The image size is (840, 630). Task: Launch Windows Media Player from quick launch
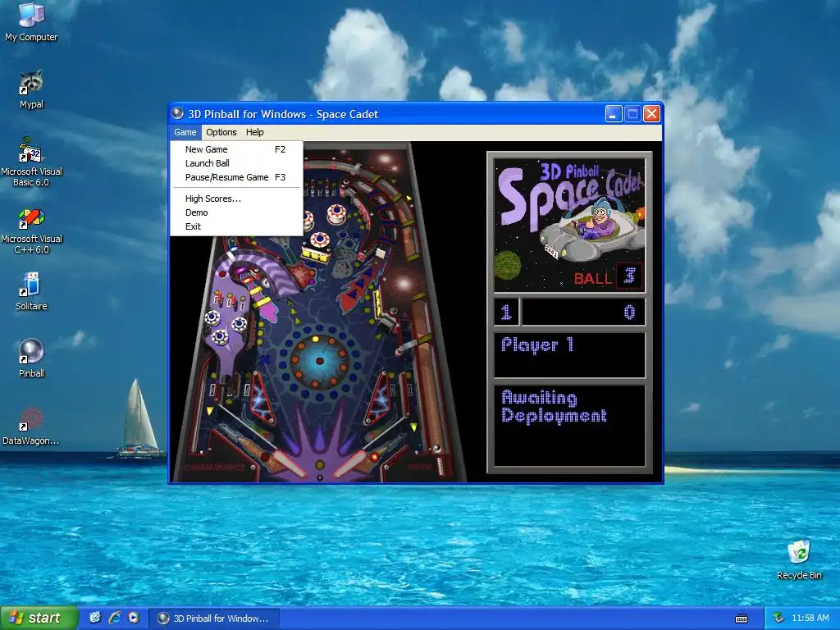tap(134, 618)
